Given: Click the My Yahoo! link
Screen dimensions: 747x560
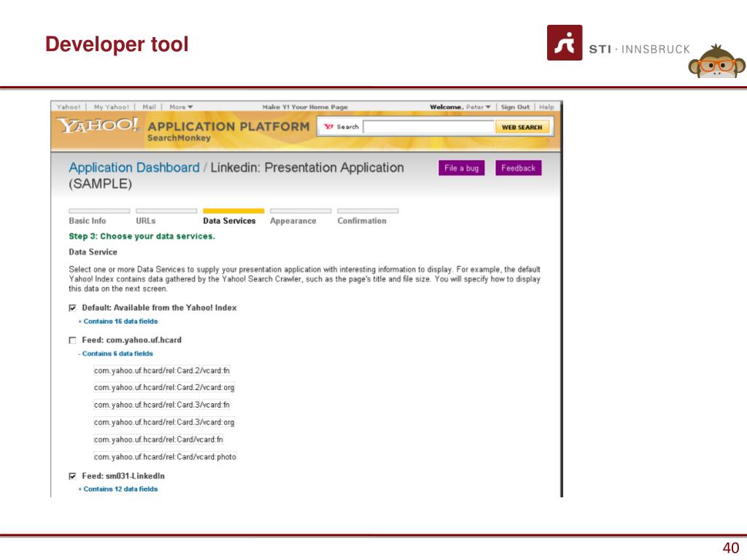Looking at the screenshot, I should (x=112, y=107).
